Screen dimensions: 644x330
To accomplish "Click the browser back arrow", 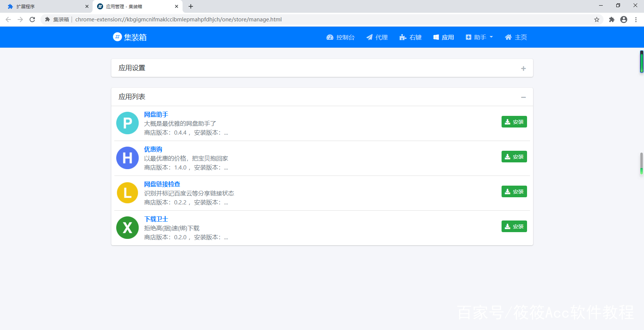I will click(8, 19).
